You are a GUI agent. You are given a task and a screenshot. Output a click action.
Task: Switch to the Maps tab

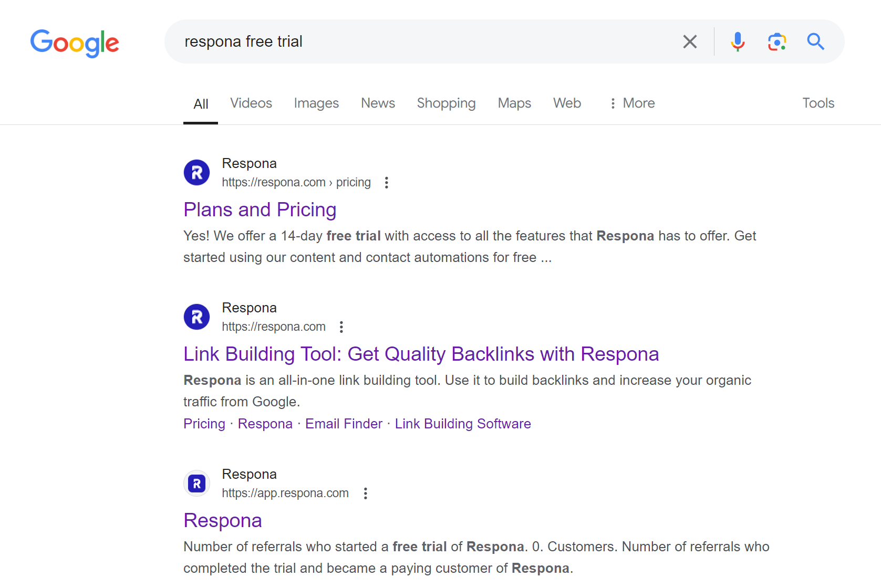coord(514,103)
